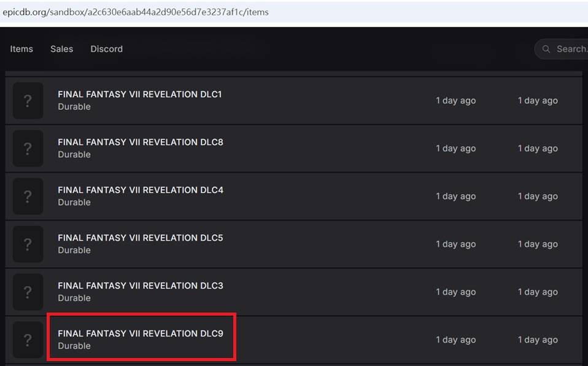The height and width of the screenshot is (366, 588).
Task: Click the last '1 day ago' in DLC4 row
Action: point(538,197)
